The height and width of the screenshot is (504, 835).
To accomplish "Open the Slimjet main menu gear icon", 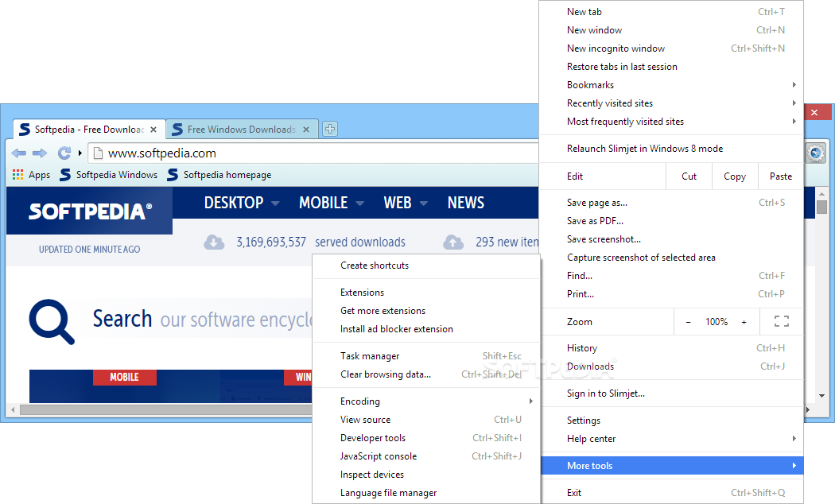I will coord(815,153).
